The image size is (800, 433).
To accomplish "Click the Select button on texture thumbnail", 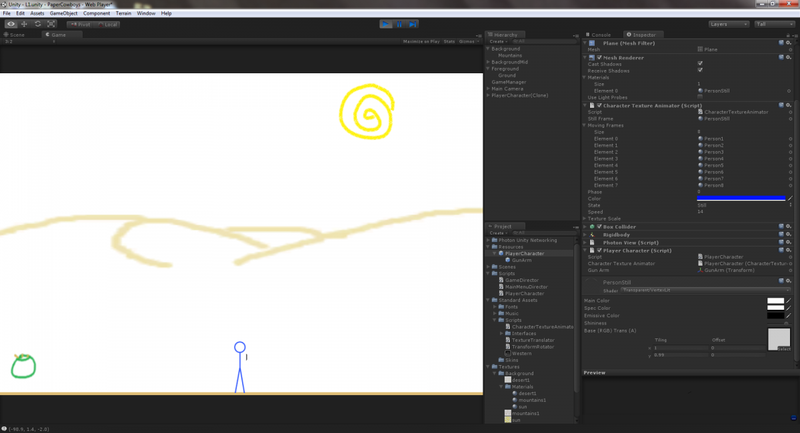I will pyautogui.click(x=784, y=349).
